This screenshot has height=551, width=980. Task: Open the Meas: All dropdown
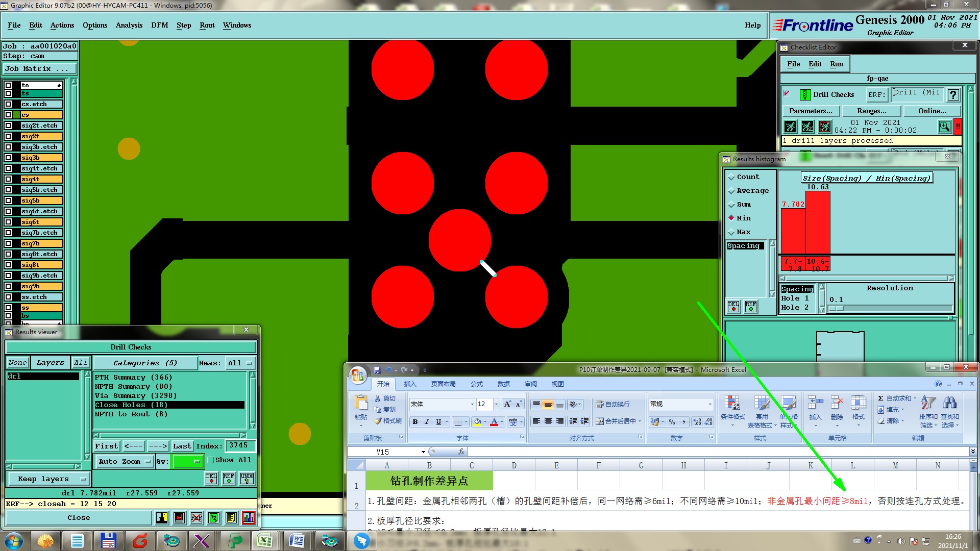point(239,363)
